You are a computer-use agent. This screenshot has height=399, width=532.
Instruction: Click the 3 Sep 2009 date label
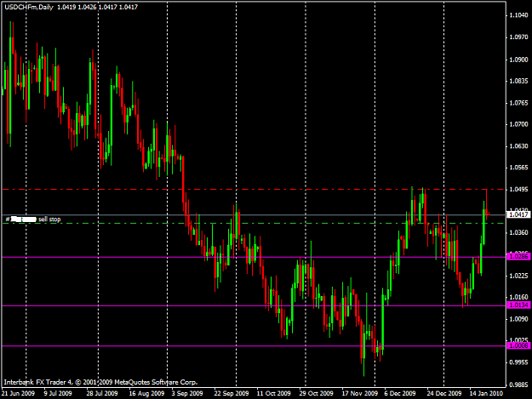(x=187, y=393)
